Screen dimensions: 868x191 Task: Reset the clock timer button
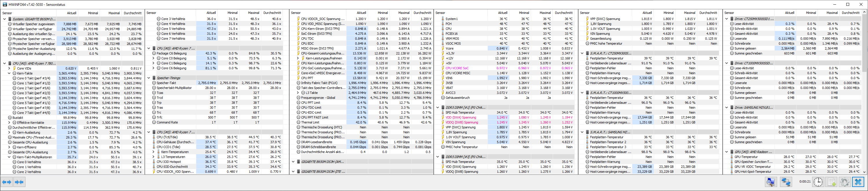[x=818, y=182]
